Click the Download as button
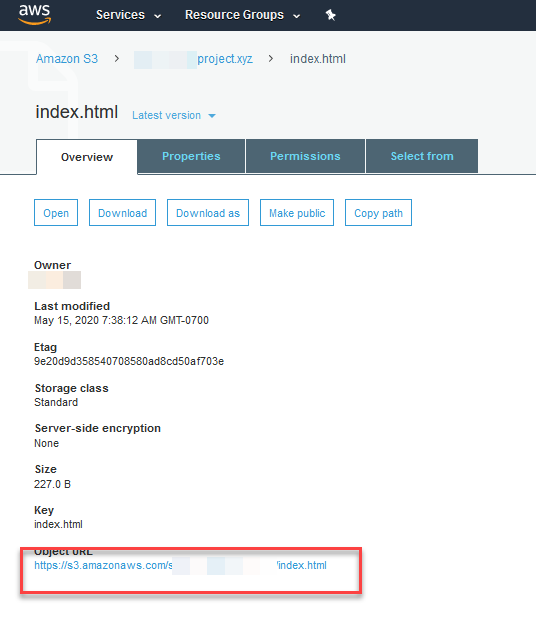Viewport: 536px width, 636px height. pyautogui.click(x=208, y=213)
